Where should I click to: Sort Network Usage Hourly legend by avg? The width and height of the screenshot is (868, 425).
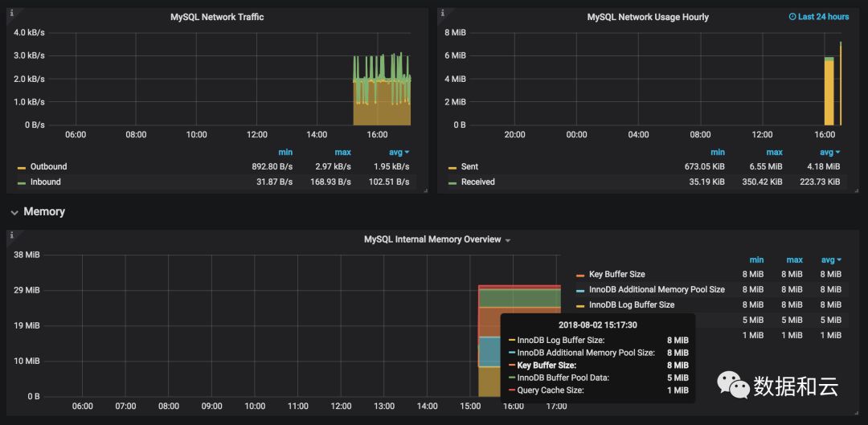click(829, 152)
